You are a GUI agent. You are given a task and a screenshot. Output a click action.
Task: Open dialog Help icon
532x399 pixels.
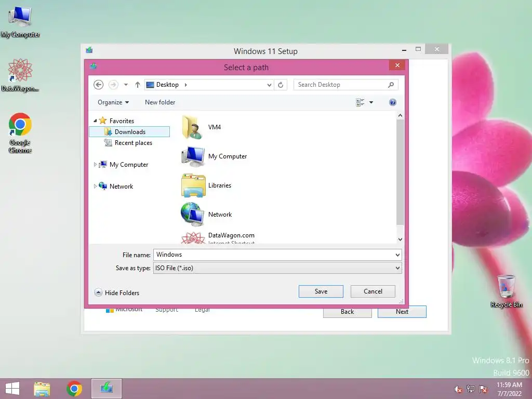[x=393, y=102]
